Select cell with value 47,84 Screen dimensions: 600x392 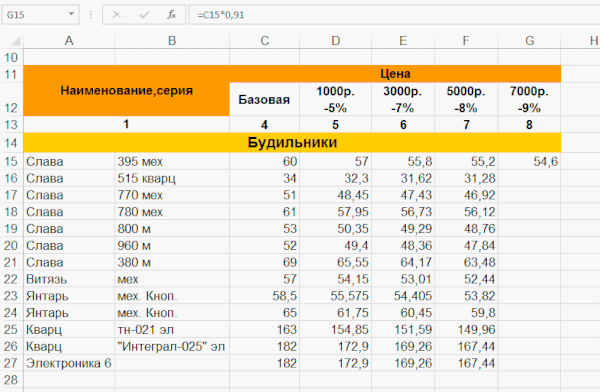click(466, 245)
